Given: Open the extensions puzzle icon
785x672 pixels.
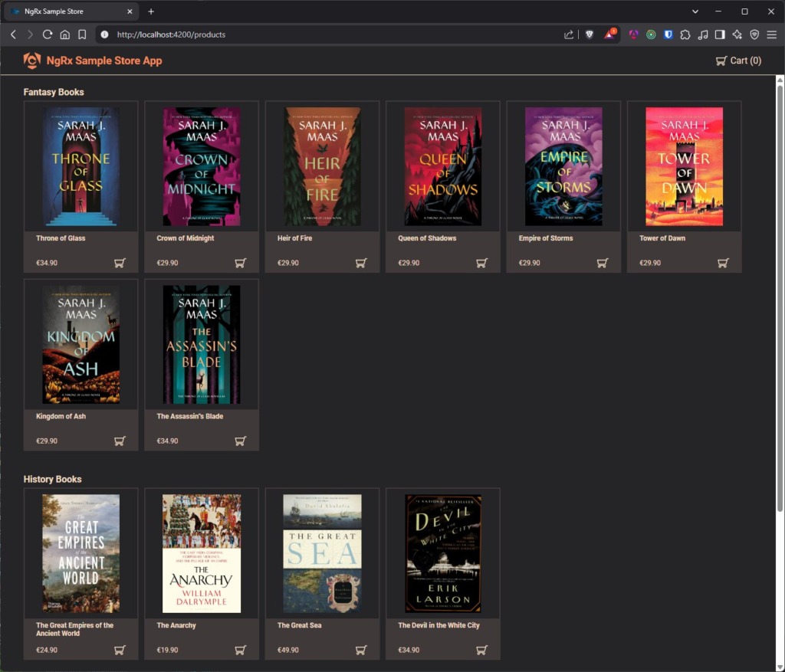Looking at the screenshot, I should (x=685, y=34).
